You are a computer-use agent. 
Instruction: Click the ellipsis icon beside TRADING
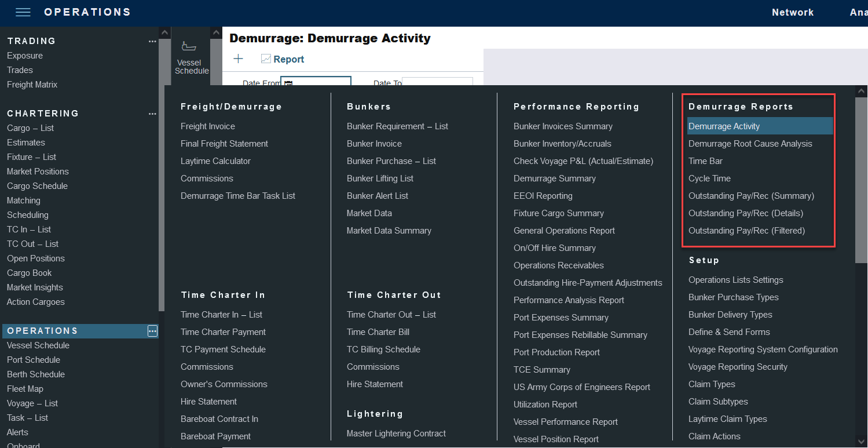point(152,41)
